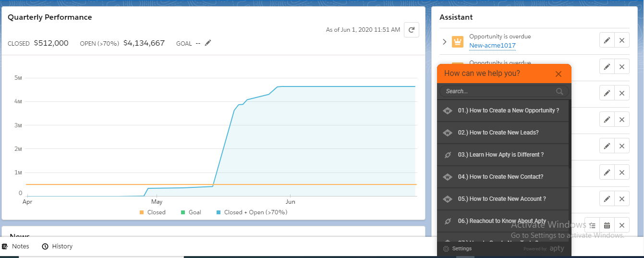
Task: Open the calendar icon in last Assistant row
Action: [x=607, y=225]
